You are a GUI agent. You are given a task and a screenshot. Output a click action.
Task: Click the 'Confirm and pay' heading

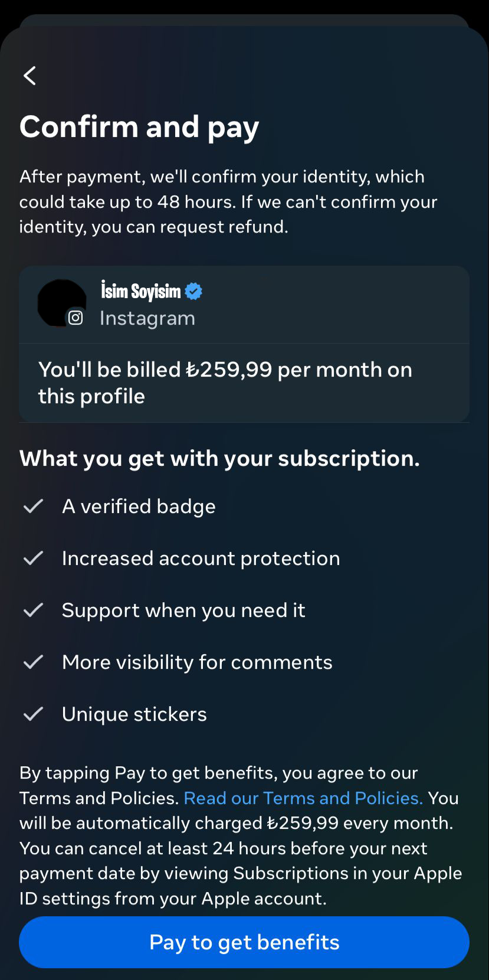[x=139, y=127]
